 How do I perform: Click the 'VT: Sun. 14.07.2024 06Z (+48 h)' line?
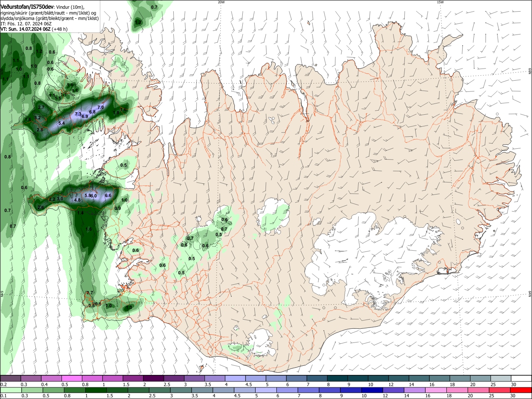pos(34,29)
